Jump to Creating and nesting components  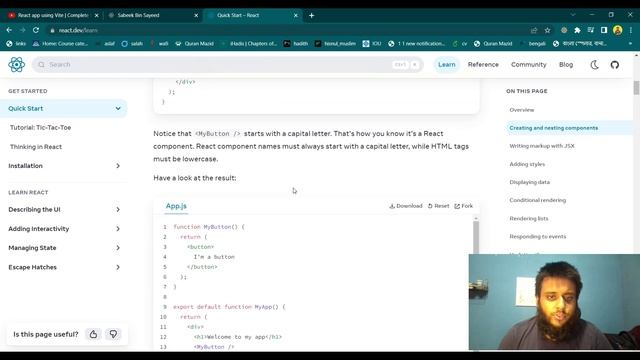tap(553, 128)
